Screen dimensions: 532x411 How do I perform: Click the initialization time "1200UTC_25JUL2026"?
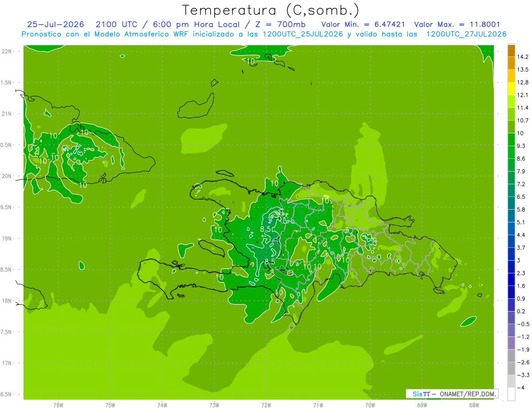click(302, 34)
